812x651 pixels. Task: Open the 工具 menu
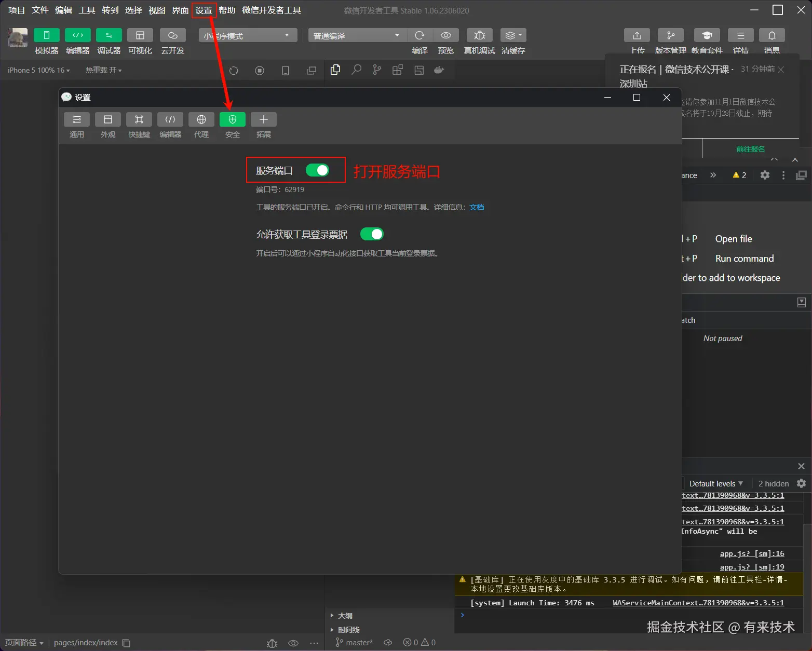tap(87, 10)
